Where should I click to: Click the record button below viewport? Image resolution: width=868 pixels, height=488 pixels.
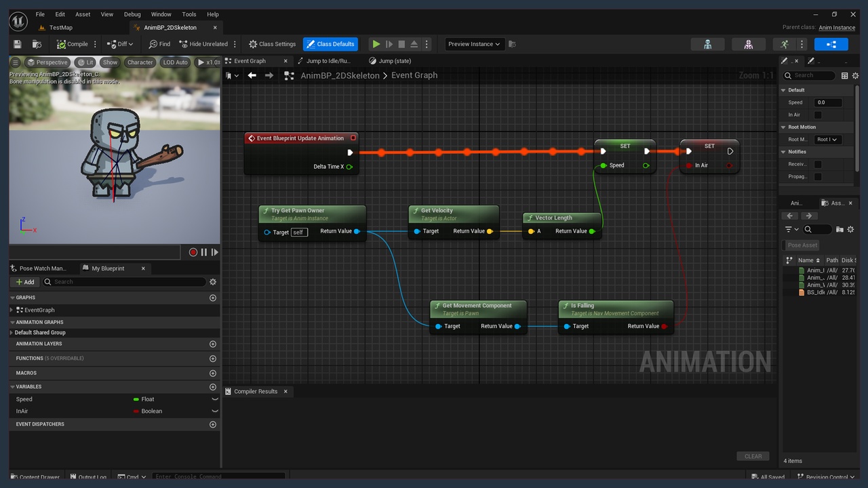coord(193,252)
